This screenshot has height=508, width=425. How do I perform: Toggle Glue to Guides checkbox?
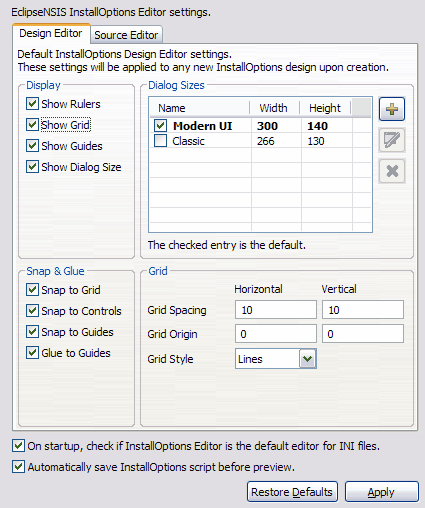32,353
